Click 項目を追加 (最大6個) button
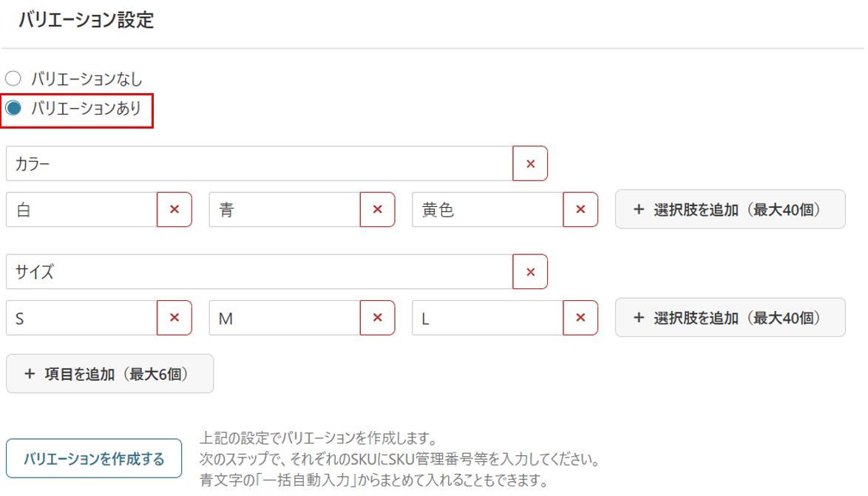 (109, 373)
